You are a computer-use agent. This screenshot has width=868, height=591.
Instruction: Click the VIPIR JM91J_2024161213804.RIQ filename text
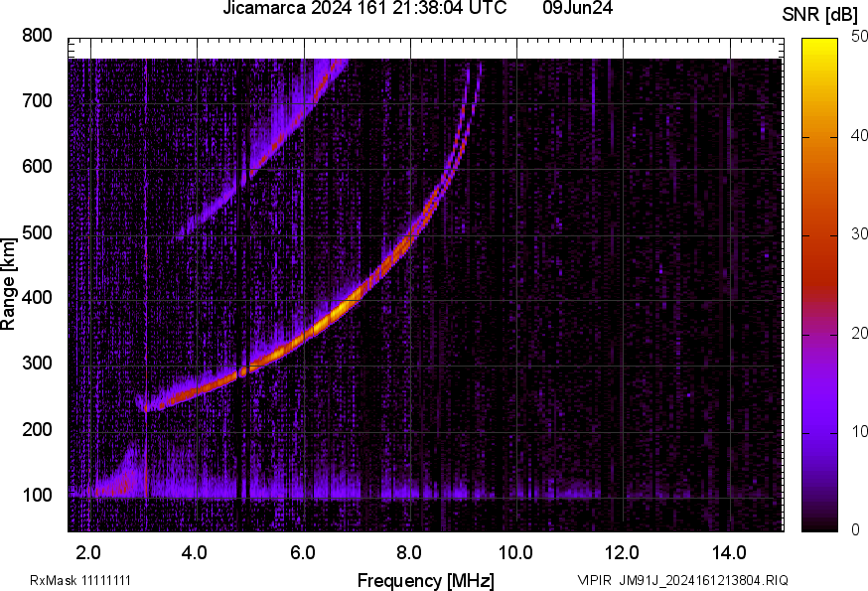point(682,580)
